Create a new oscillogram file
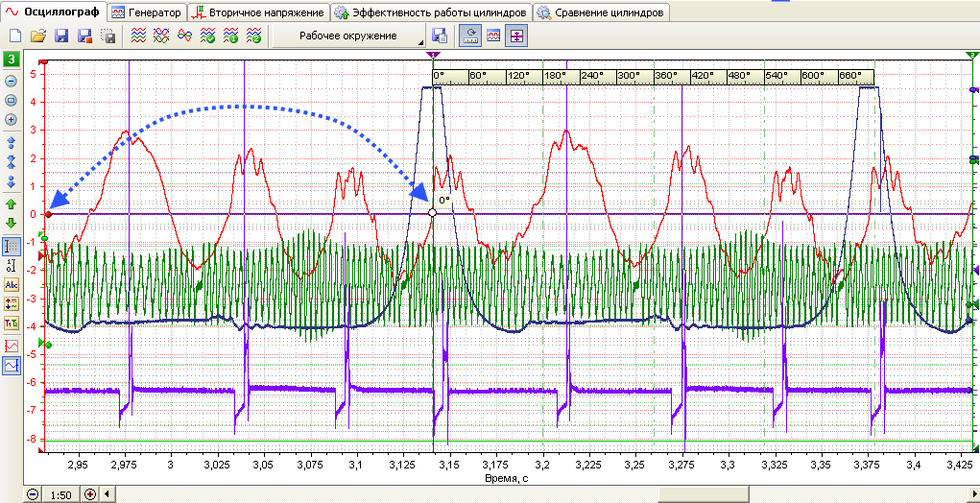Viewport: 980px width, 503px height. coord(15,36)
